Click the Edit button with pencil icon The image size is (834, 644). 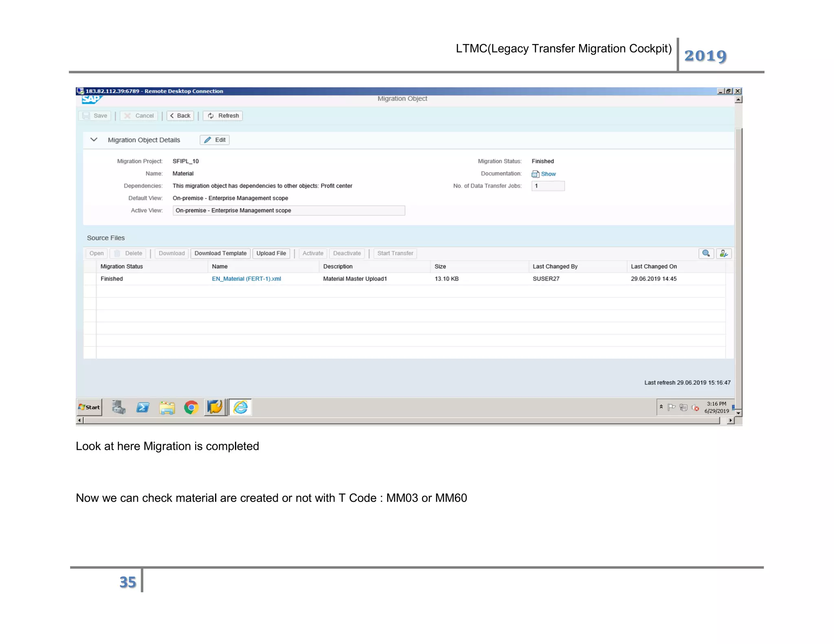point(215,140)
